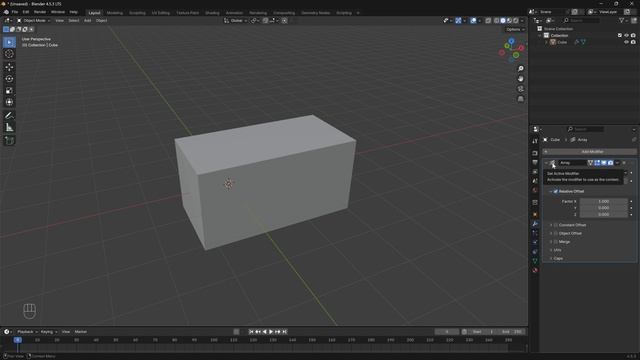The width and height of the screenshot is (640, 360).
Task: Open the Object Data mesh properties tab
Action: click(535, 260)
